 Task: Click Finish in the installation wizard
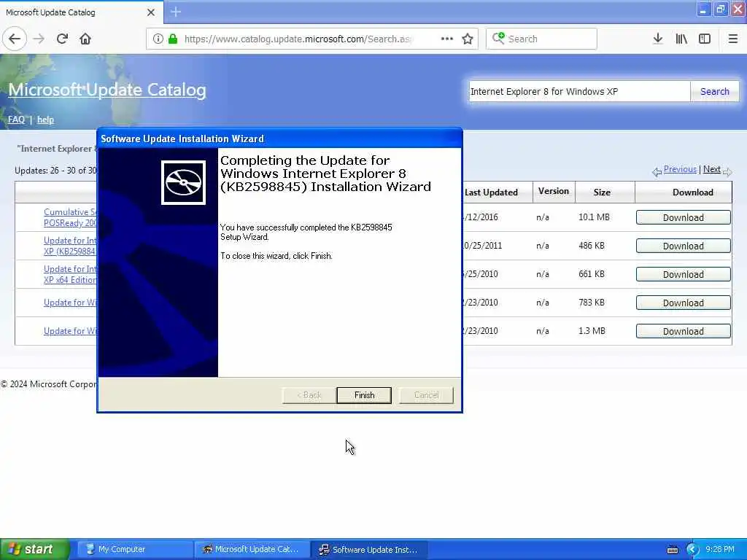(x=364, y=395)
